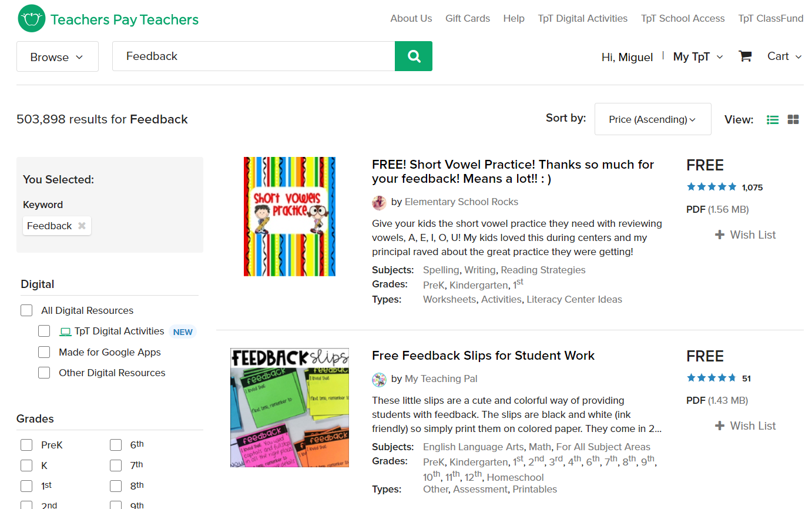Add Short Vowel Practice to Wish List
Viewport: 812px width, 509px height.
[x=745, y=235]
